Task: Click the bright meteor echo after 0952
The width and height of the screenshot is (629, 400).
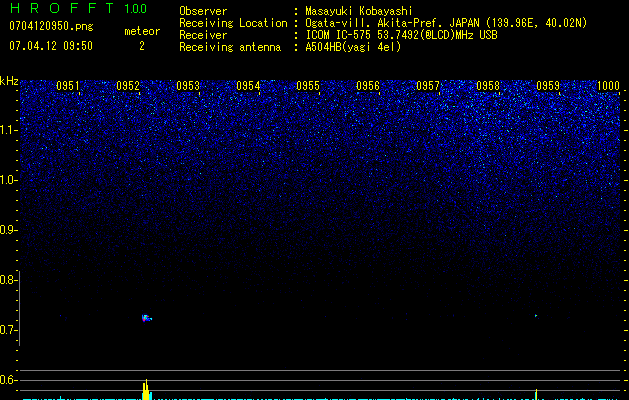Action: point(146,318)
